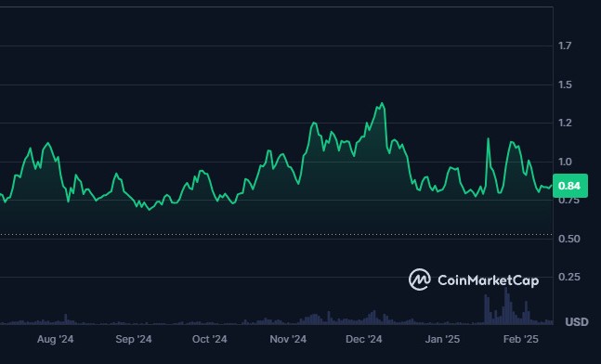This screenshot has width=601, height=364.
Task: Click the Aug '24 date label
Action: point(55,339)
